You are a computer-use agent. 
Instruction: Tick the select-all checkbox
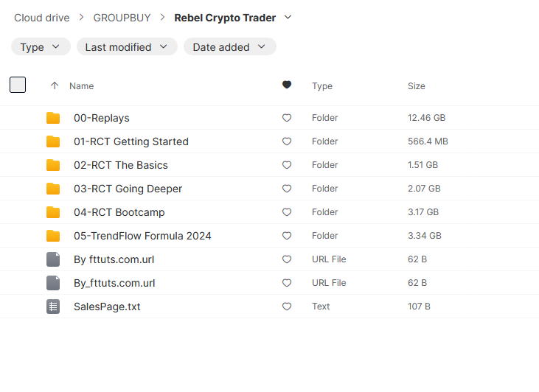(18, 85)
